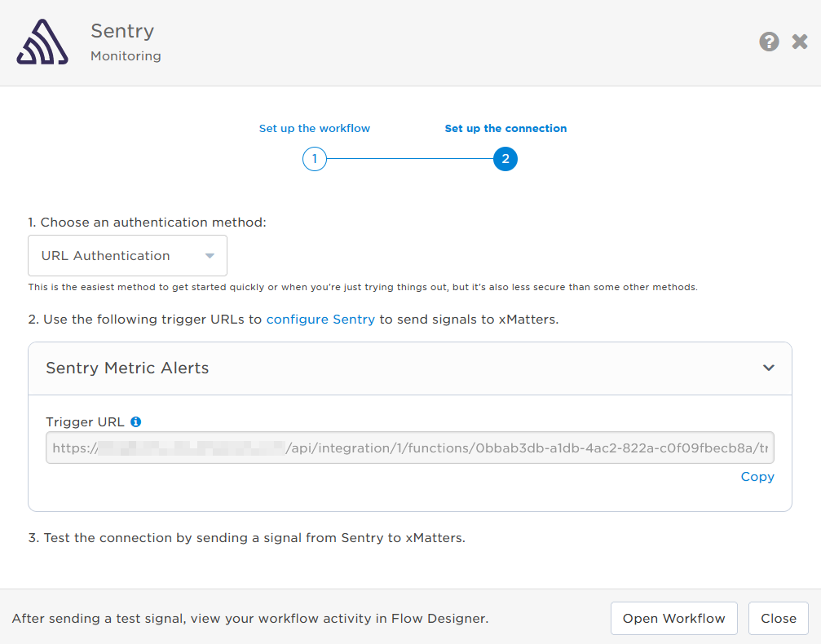This screenshot has width=821, height=644.
Task: Click the authentication dropdown arrow
Action: 210,256
